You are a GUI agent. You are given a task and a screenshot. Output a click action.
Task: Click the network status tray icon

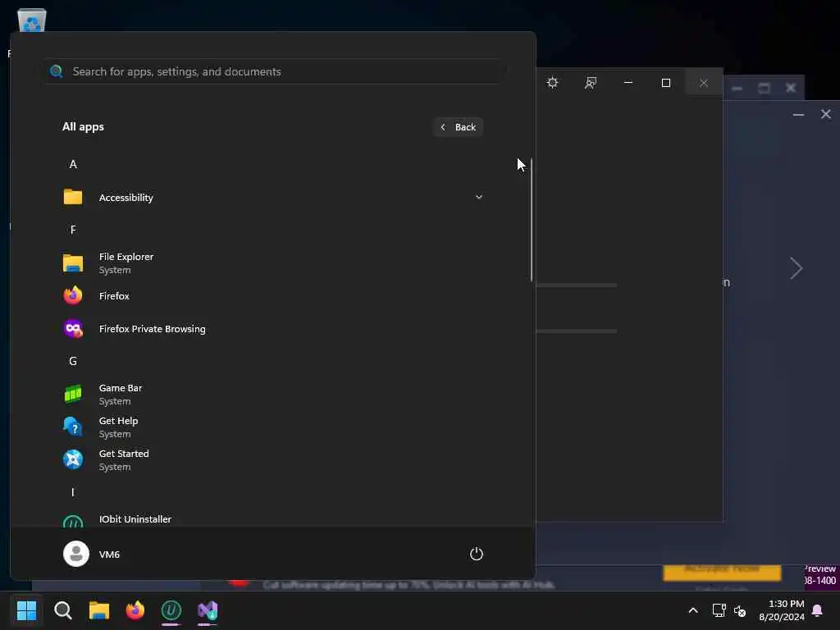tap(719, 610)
